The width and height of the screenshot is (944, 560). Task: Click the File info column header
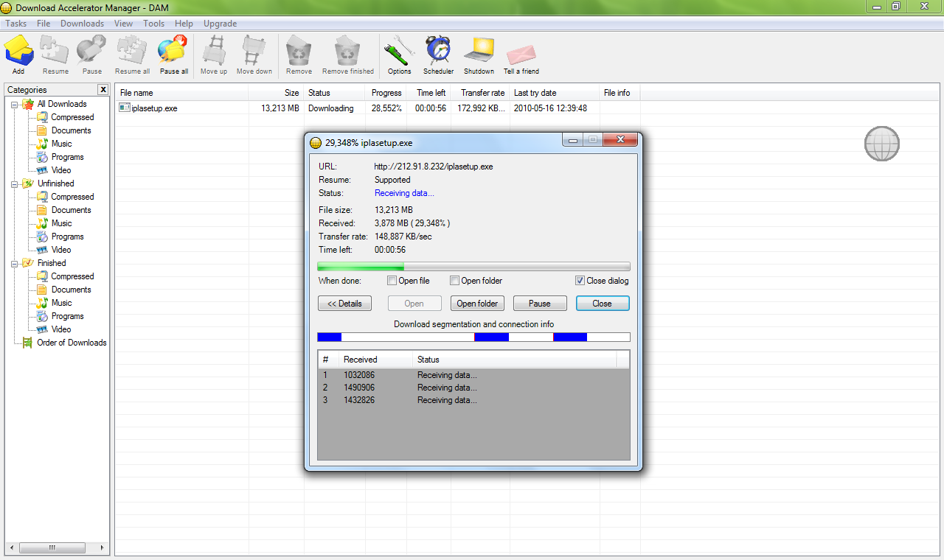619,93
